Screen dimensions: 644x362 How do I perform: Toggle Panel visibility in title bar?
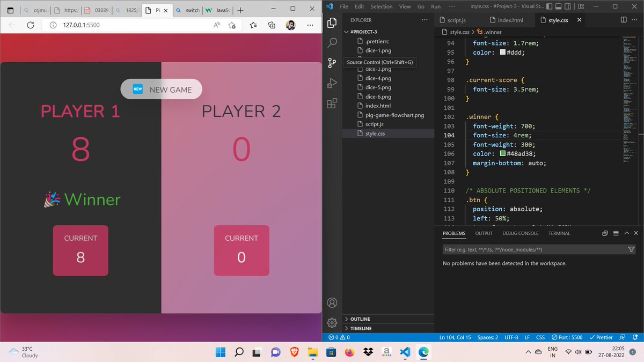point(559,6)
